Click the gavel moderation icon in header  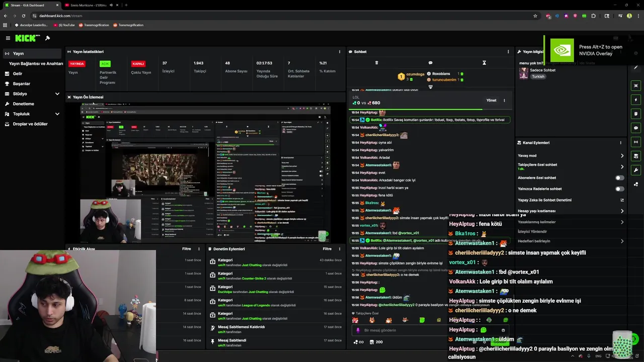click(47, 38)
